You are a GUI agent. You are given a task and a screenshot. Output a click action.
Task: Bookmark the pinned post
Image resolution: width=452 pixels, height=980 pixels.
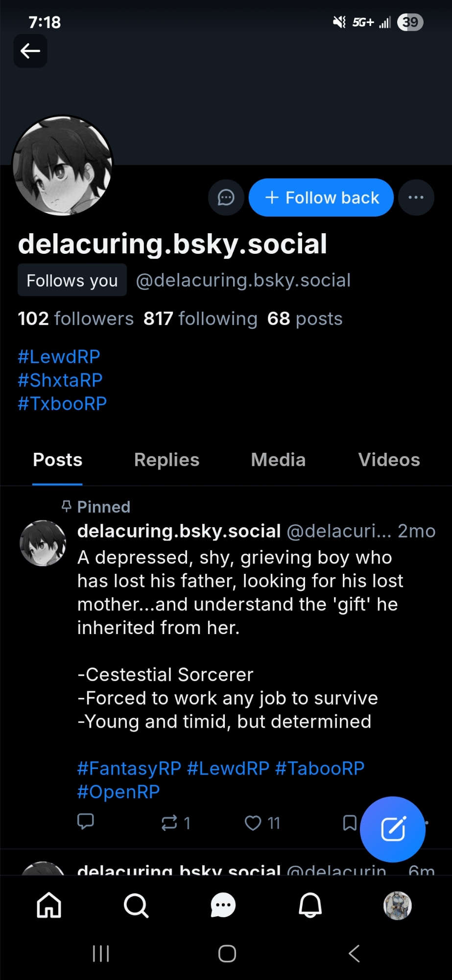[x=349, y=823]
